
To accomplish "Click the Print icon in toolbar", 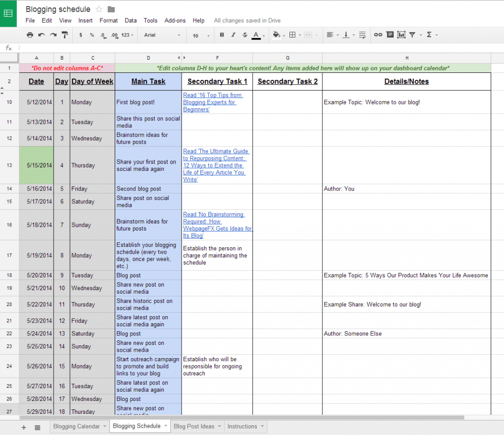I will tap(30, 35).
